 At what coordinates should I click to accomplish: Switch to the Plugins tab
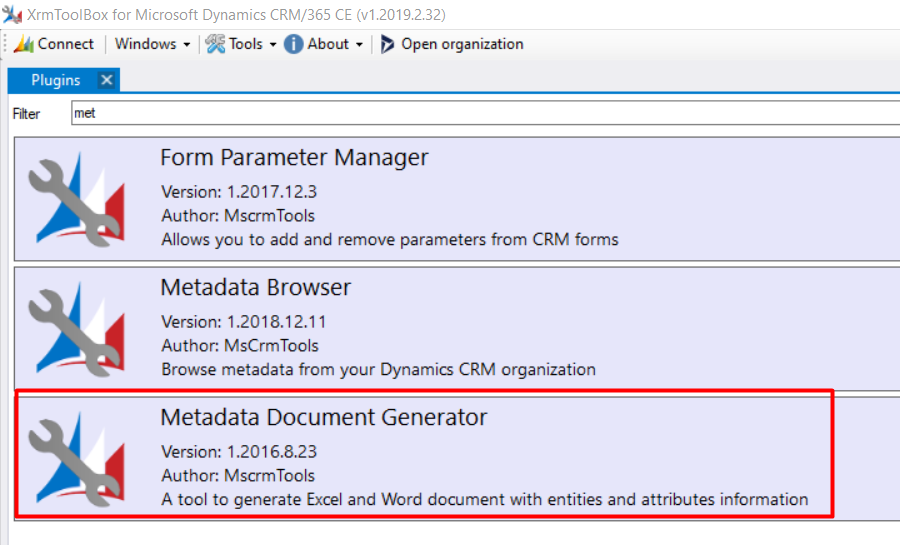click(x=55, y=80)
